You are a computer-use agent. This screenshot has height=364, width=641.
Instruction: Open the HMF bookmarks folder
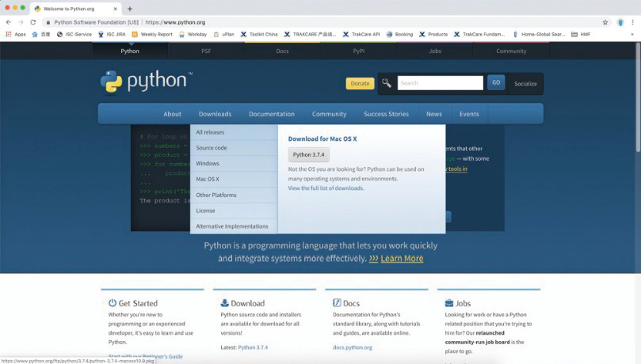tap(581, 34)
